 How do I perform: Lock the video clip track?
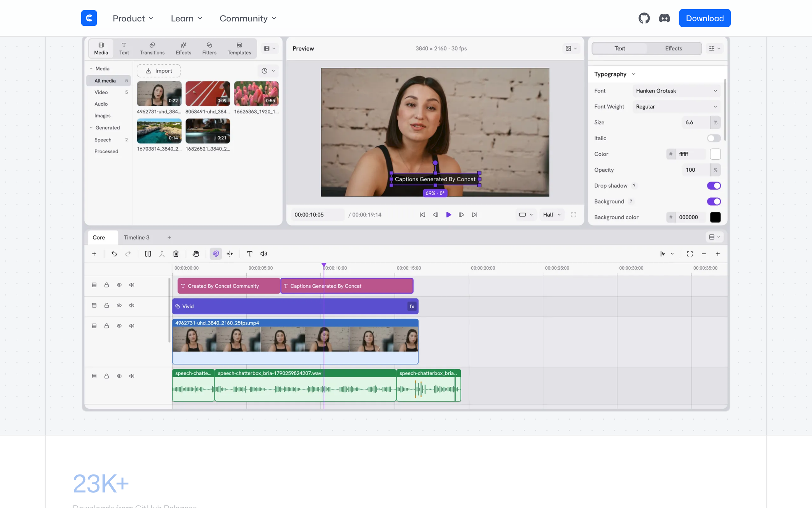107,326
